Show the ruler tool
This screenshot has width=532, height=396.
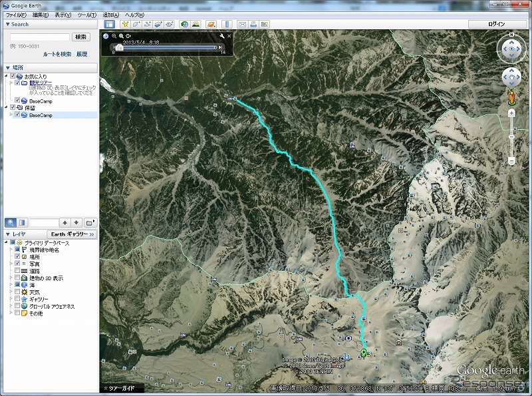pyautogui.click(x=227, y=24)
